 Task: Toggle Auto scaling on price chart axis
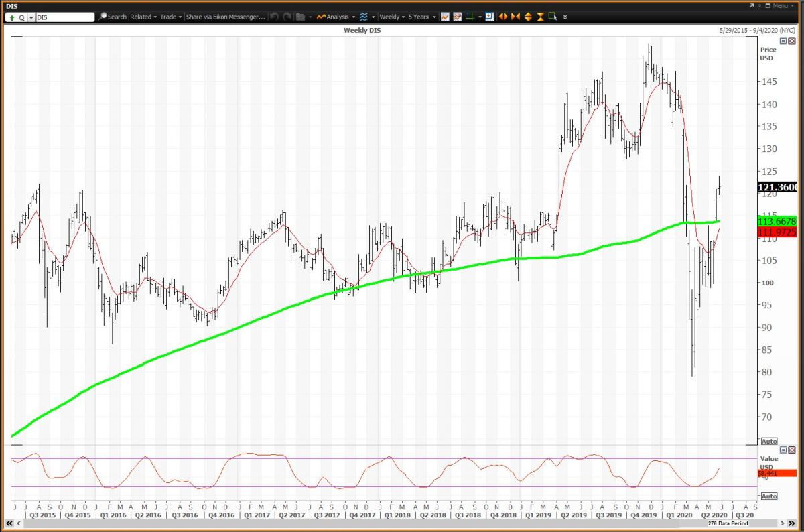[x=769, y=441]
